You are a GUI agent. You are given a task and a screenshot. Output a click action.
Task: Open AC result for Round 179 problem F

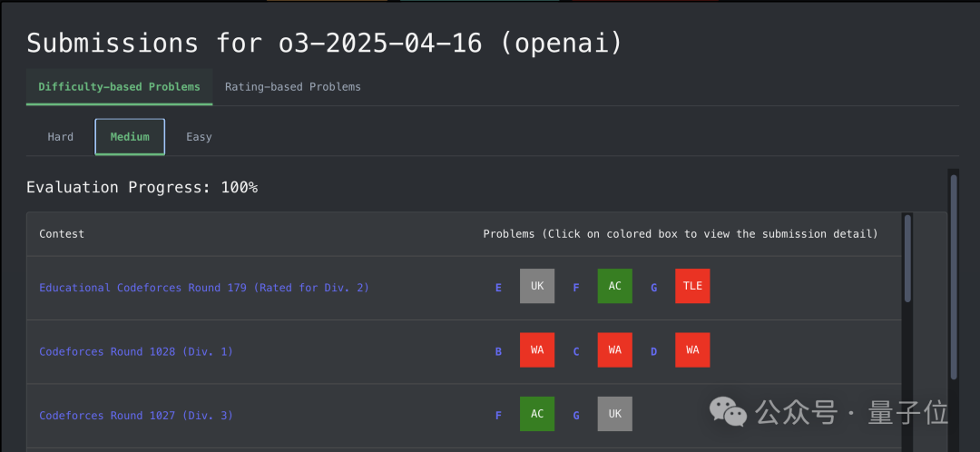(x=614, y=286)
